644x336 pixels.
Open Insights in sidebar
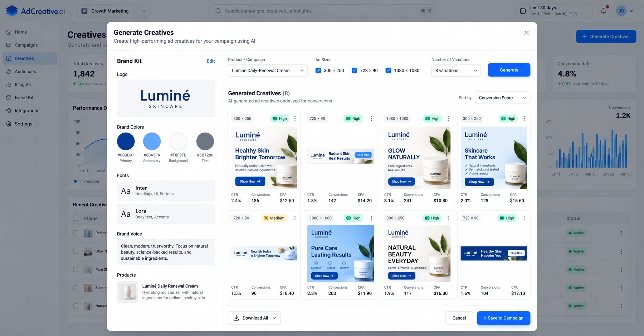(x=30, y=85)
